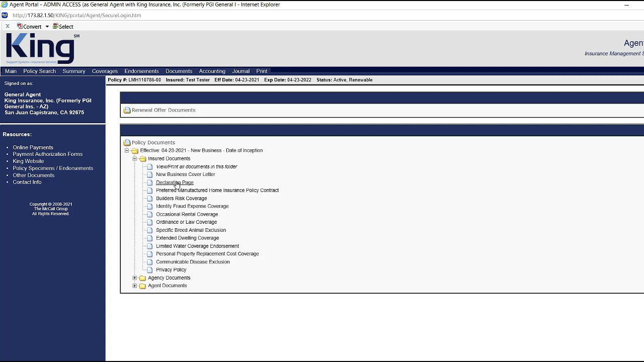Click the Insured Documents folder icon
Screen dimensions: 644x362
point(143,159)
